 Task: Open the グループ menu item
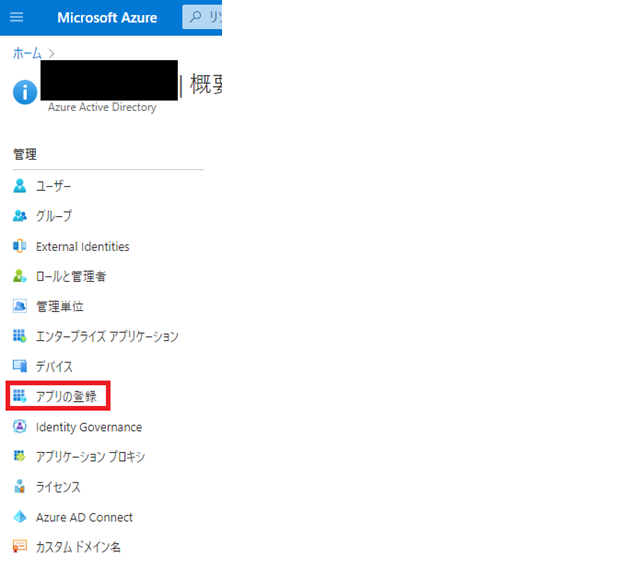click(x=54, y=216)
